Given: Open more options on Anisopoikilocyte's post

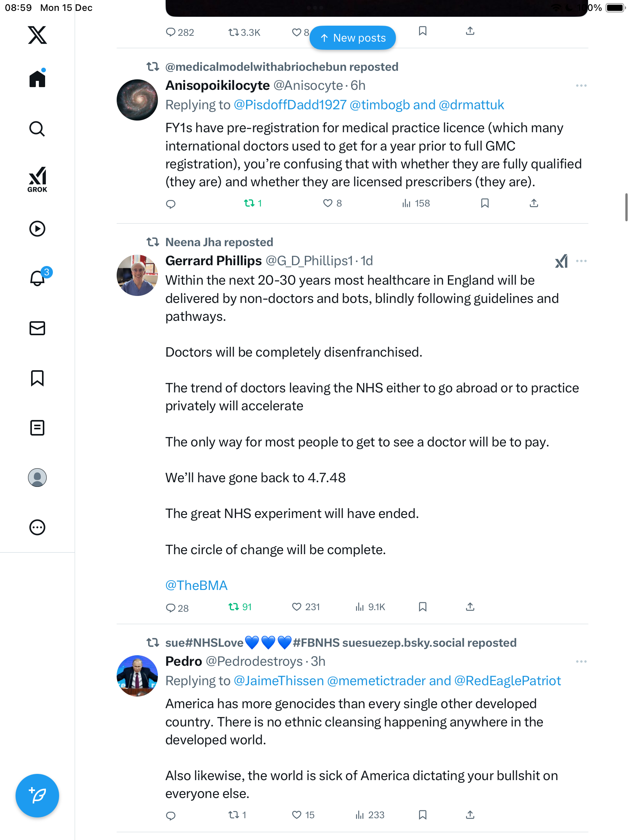Looking at the screenshot, I should click(x=581, y=86).
